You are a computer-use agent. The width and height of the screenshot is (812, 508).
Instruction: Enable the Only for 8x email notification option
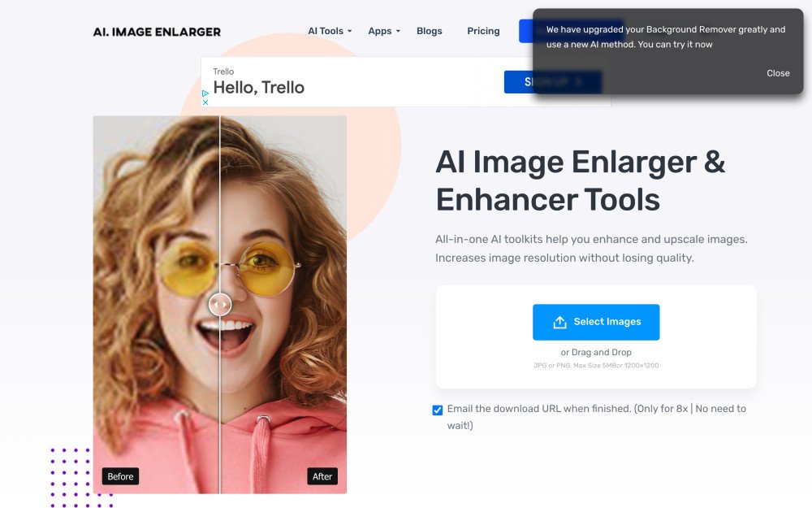(437, 409)
